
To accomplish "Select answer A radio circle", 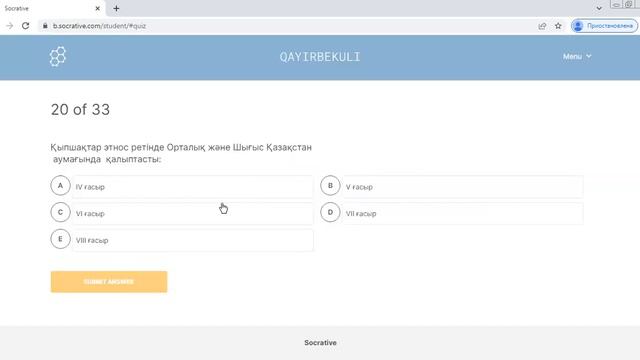I will pyautogui.click(x=60, y=186).
